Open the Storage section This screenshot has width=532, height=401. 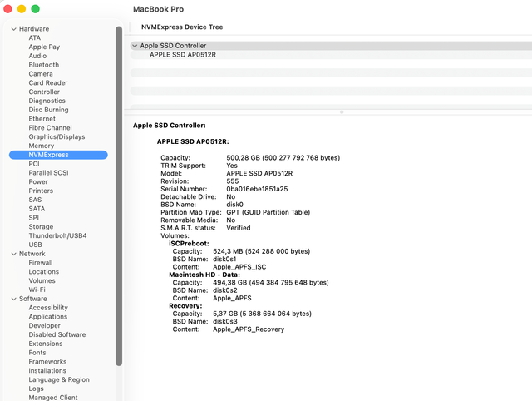point(41,227)
